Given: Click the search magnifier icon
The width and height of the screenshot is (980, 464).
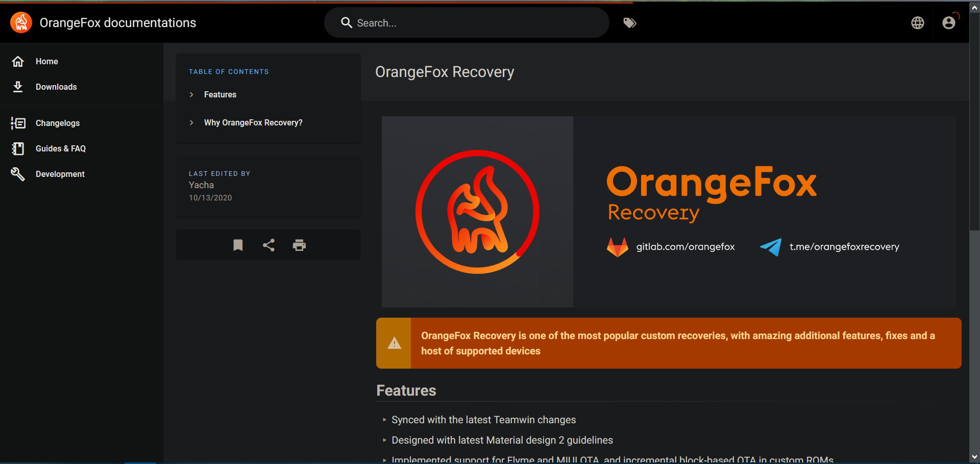Looking at the screenshot, I should tap(347, 22).
